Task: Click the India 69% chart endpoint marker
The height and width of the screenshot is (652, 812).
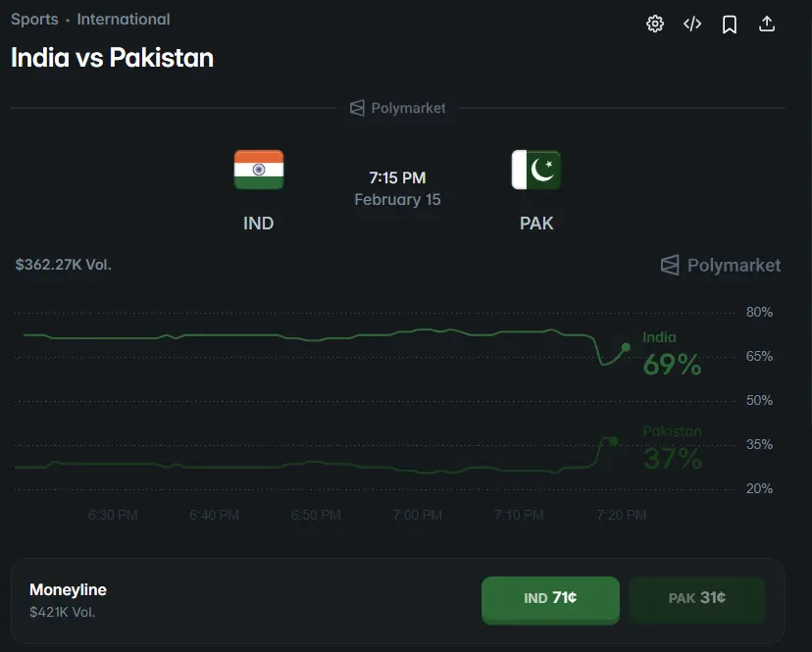Action: coord(626,347)
